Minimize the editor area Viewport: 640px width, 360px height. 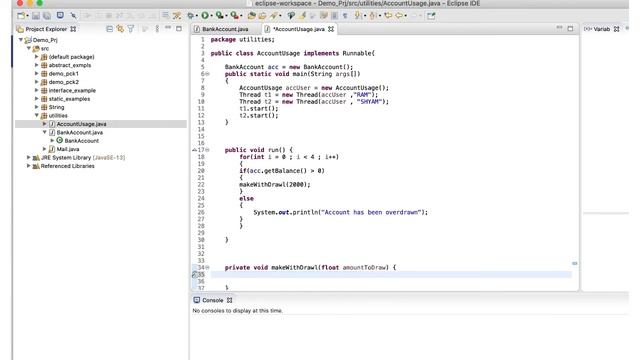(560, 28)
